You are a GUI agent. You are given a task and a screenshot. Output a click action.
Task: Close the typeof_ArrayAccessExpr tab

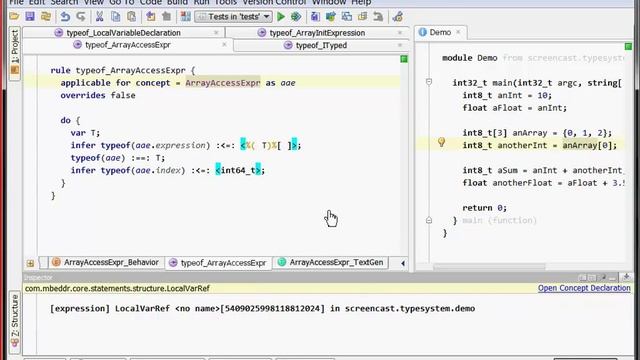224,45
